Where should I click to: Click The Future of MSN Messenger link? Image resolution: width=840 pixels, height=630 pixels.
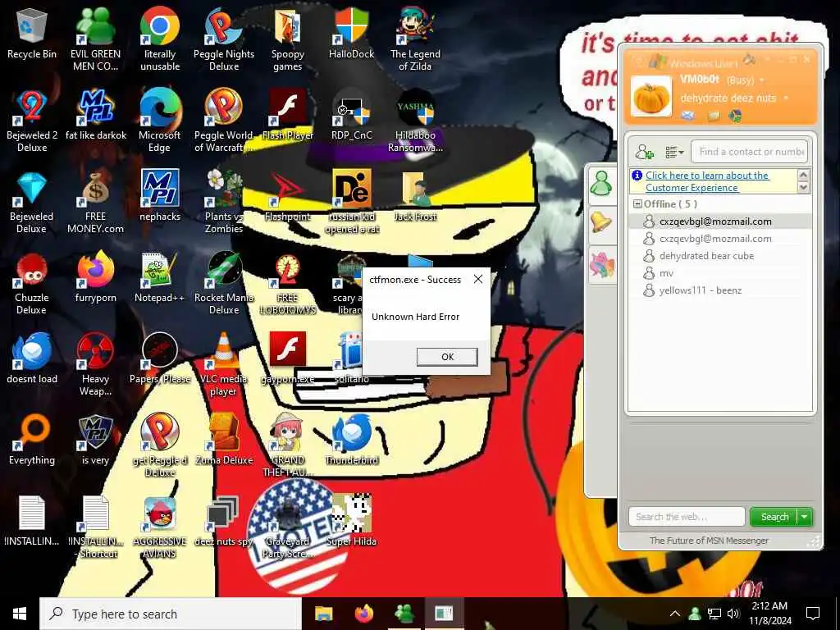click(x=709, y=541)
